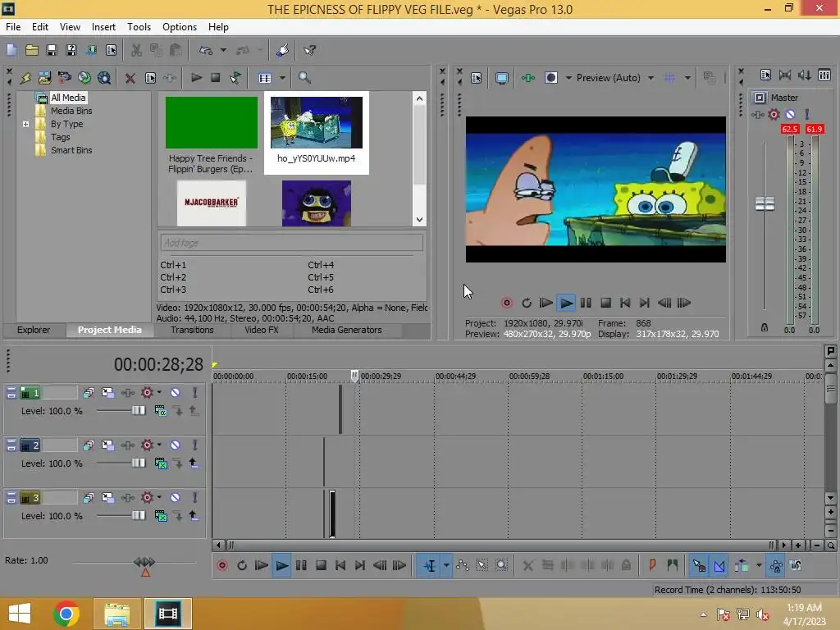Click the Cut scissors icon in main toolbar
The image size is (840, 630).
137,50
